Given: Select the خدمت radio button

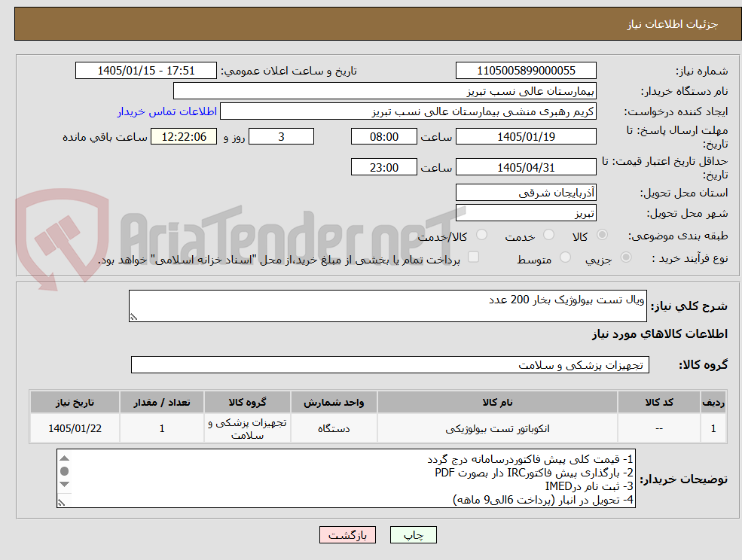Looking at the screenshot, I should (548, 235).
